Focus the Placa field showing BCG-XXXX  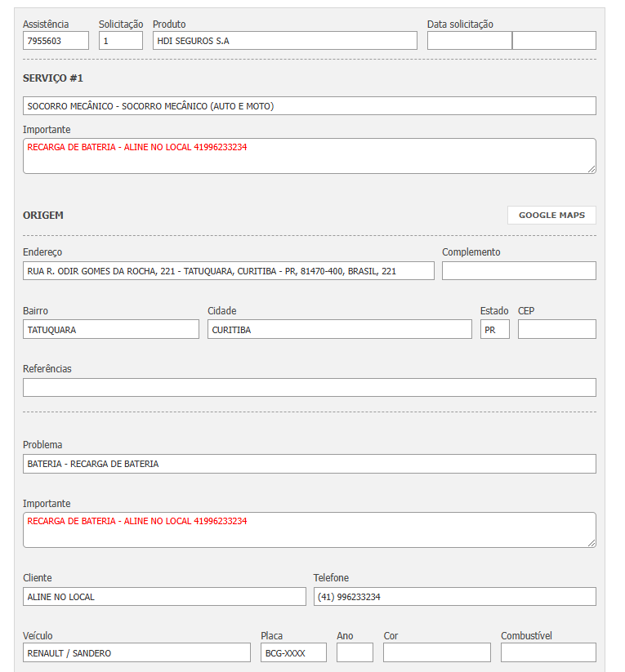pos(293,652)
